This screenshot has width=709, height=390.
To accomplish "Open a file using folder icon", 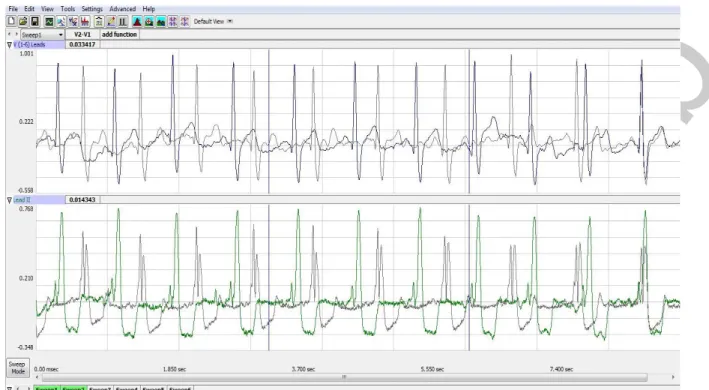I will [x=23, y=21].
